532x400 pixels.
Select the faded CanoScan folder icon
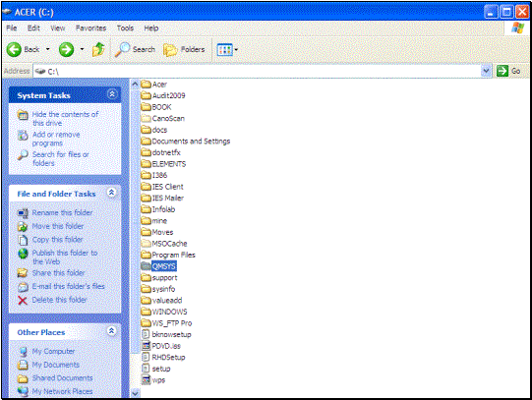coord(146,118)
